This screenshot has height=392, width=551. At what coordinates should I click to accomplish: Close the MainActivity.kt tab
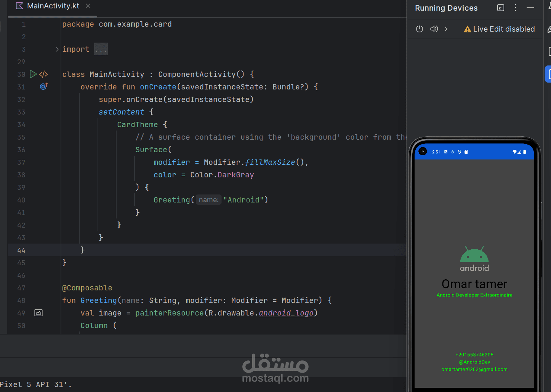pos(88,6)
